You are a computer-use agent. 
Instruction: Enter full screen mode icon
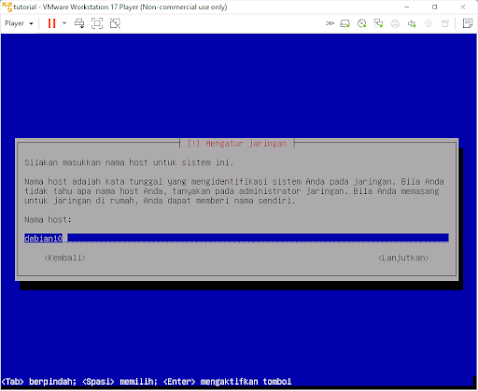97,23
